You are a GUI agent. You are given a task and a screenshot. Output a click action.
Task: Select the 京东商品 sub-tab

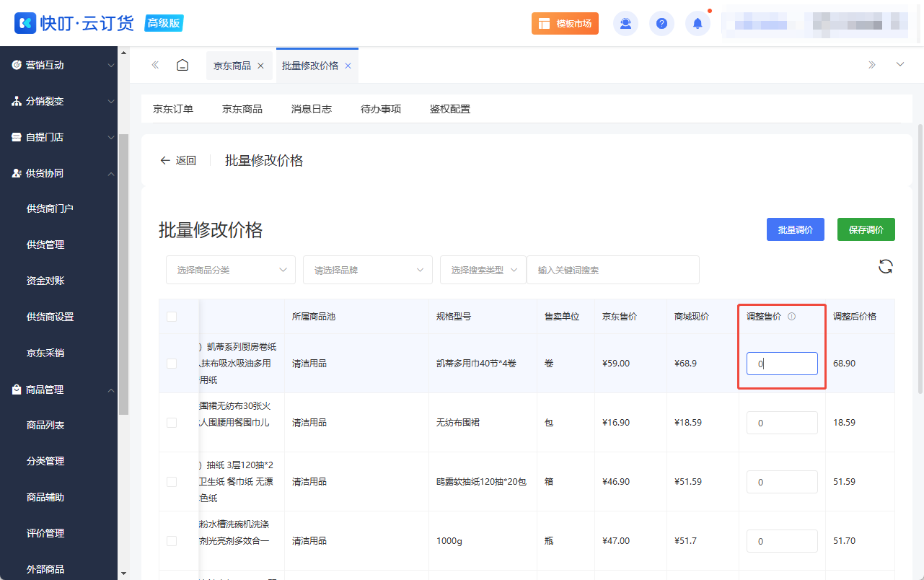[x=242, y=109]
